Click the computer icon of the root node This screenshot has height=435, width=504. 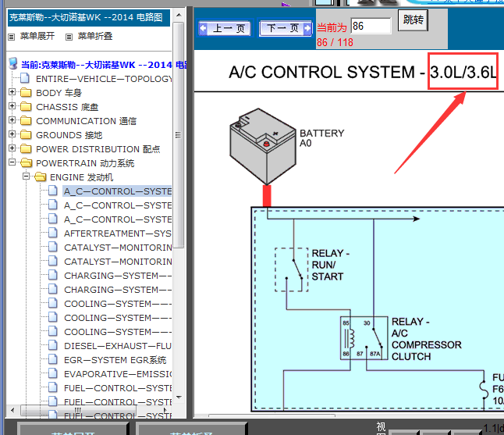click(x=13, y=64)
